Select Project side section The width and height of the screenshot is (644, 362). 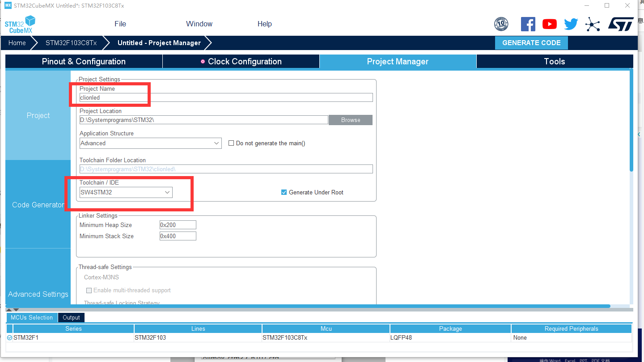(38, 115)
